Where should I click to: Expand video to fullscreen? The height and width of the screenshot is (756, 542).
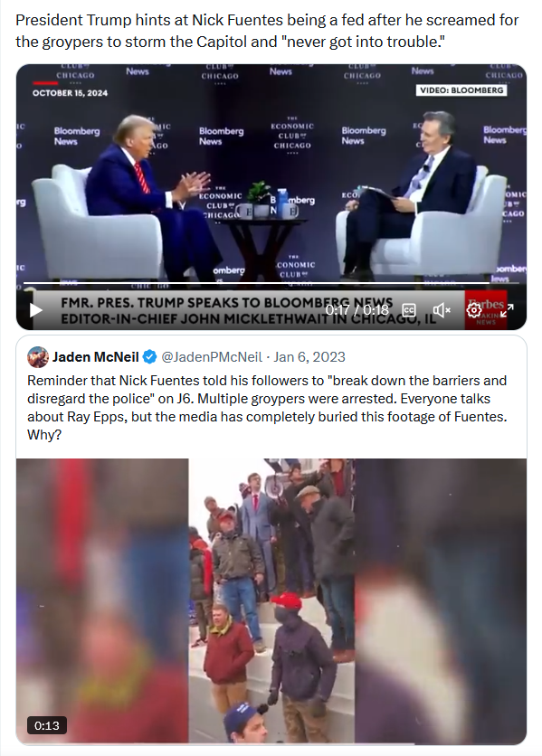pos(507,310)
